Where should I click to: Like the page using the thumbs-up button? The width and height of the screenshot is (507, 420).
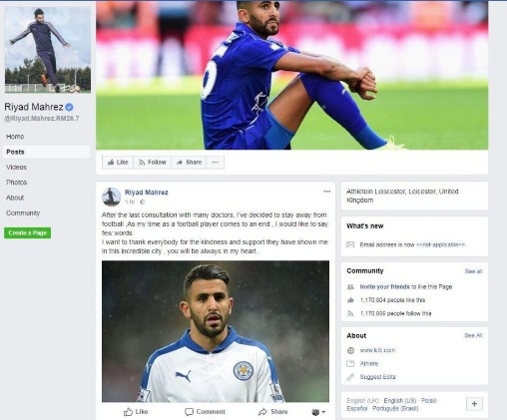[118, 163]
